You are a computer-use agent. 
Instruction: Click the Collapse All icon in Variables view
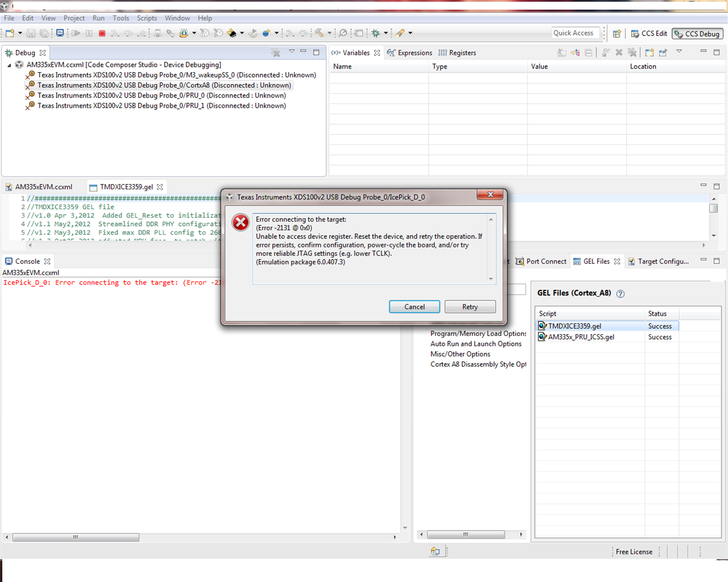[588, 53]
